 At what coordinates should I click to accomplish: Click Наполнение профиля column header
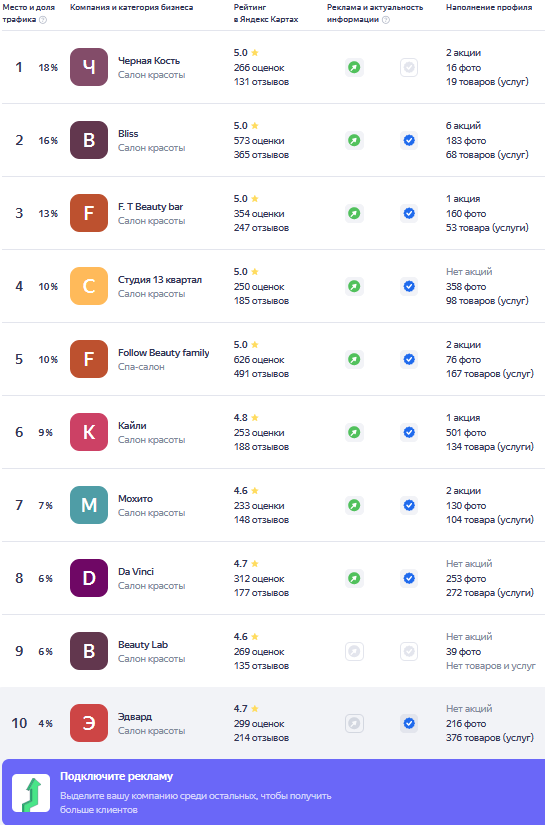click(489, 7)
